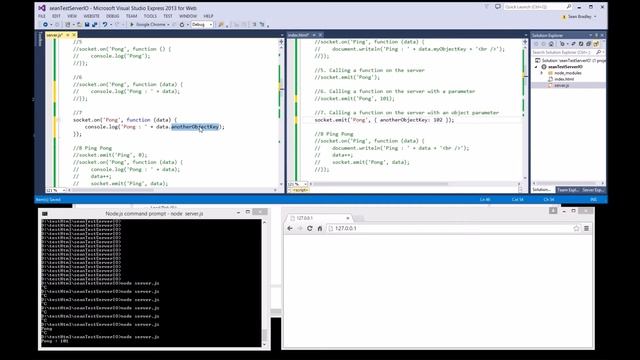Collapse seanTestServerIO project node
Viewport: 640px width, 360px height.
pyautogui.click(x=536, y=67)
